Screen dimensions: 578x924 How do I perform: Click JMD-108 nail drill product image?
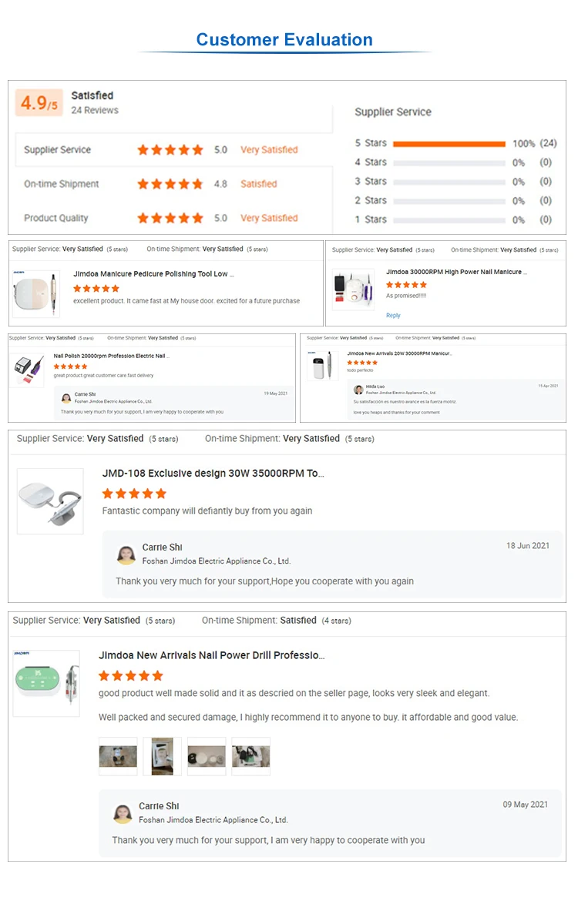point(50,501)
